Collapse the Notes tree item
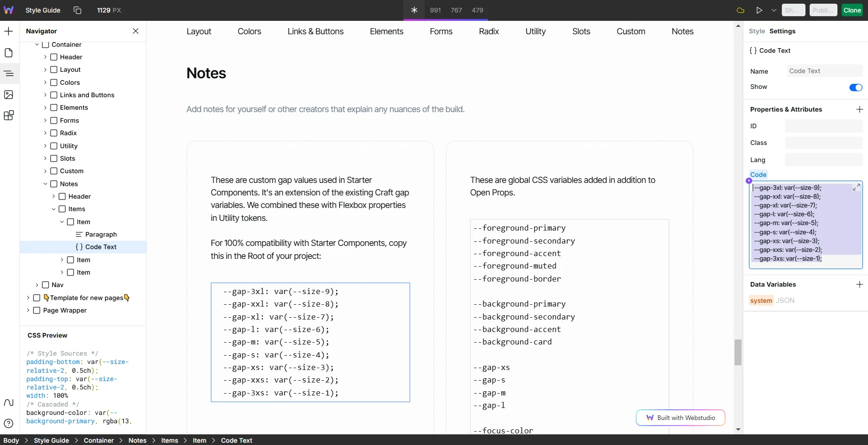 click(45, 184)
